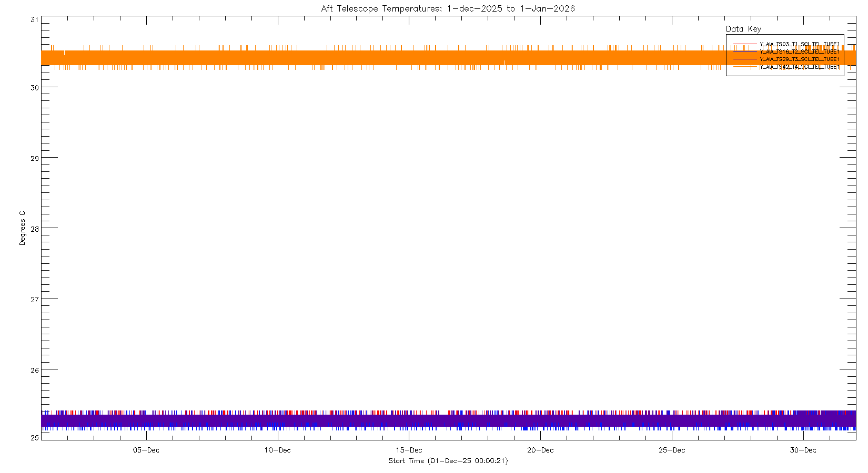Click the 30-Dec date tick label
Image resolution: width=868 pixels, height=473 pixels.
(803, 450)
